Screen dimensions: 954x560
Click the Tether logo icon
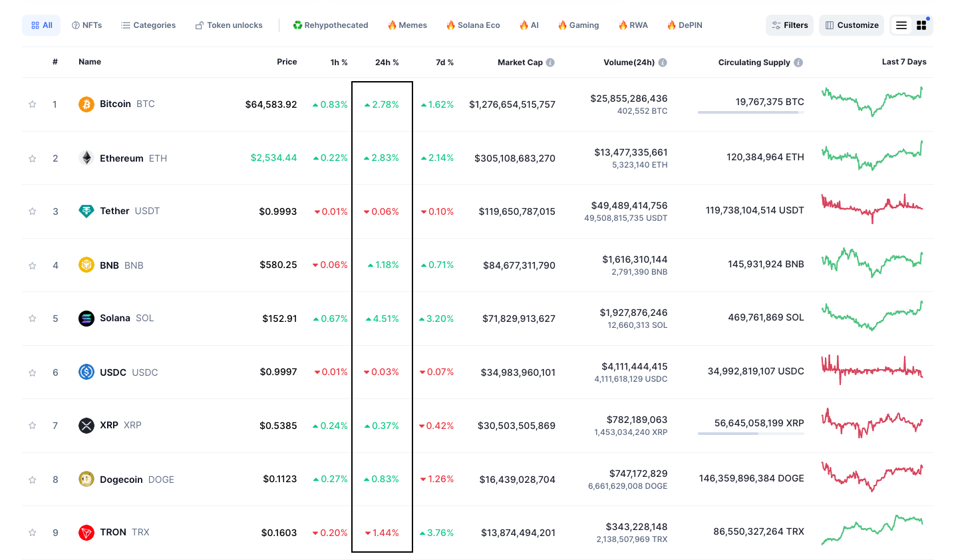tap(86, 211)
